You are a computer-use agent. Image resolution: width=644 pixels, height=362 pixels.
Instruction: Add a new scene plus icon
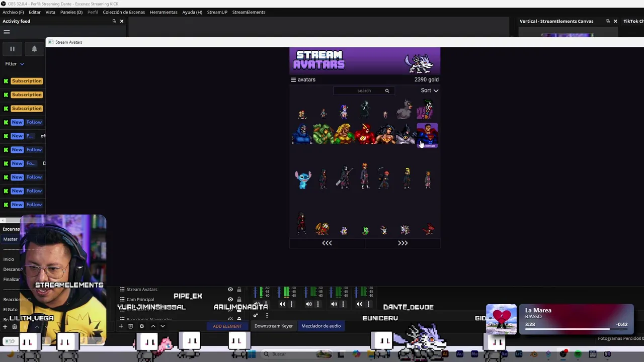pyautogui.click(x=5, y=327)
